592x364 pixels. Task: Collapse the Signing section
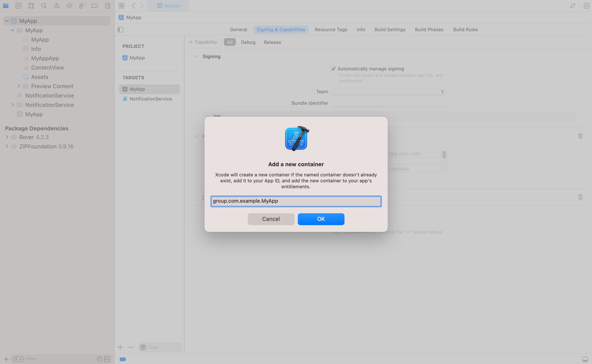point(197,56)
